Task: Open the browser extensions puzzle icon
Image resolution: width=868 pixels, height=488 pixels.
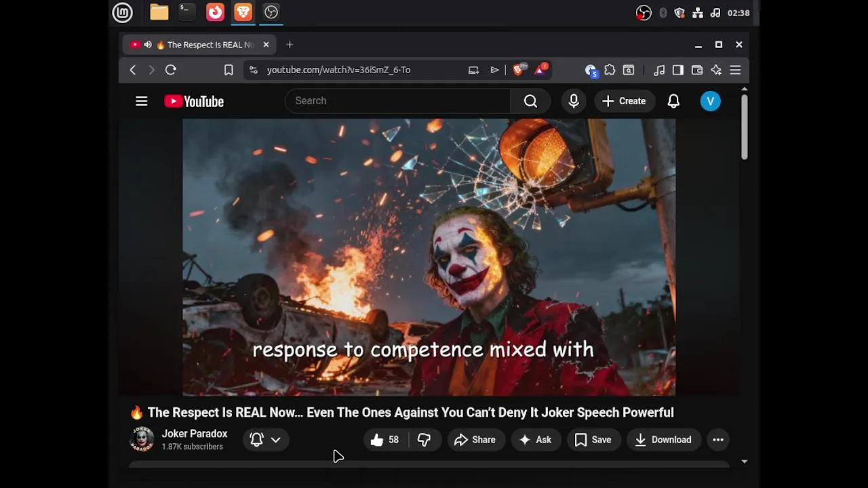Action: [x=610, y=70]
